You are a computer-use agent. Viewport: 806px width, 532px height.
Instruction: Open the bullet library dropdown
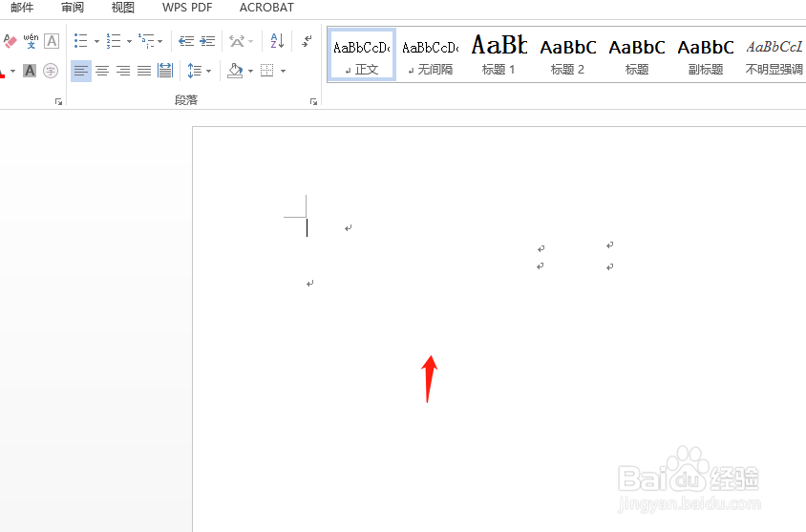click(96, 41)
